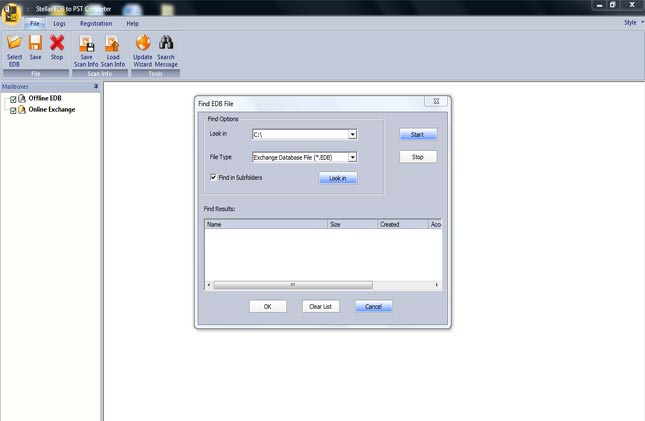Click the Mailboxes panel pin icon
This screenshot has width=645, height=421.
click(x=96, y=86)
